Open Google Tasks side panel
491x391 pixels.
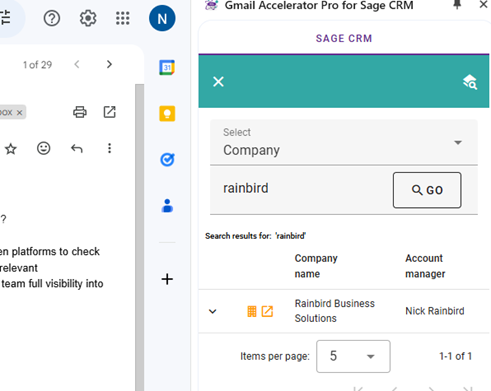(x=167, y=160)
